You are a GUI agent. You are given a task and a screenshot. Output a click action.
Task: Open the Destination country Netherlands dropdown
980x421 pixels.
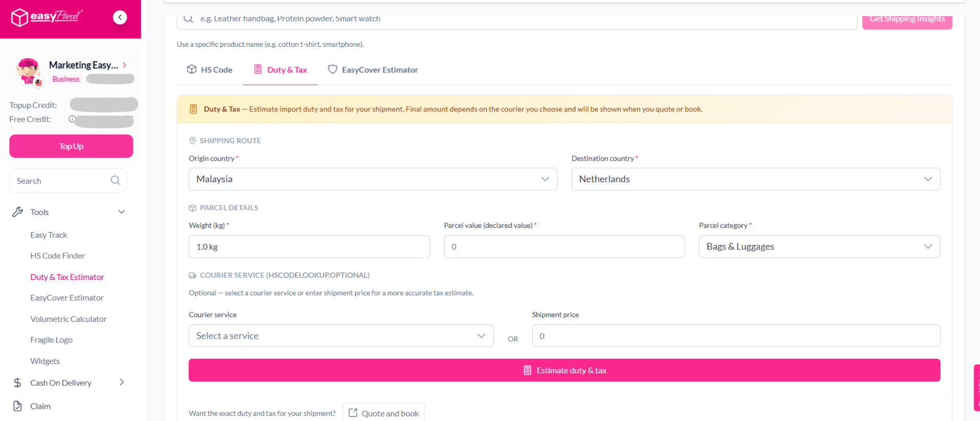coord(755,179)
